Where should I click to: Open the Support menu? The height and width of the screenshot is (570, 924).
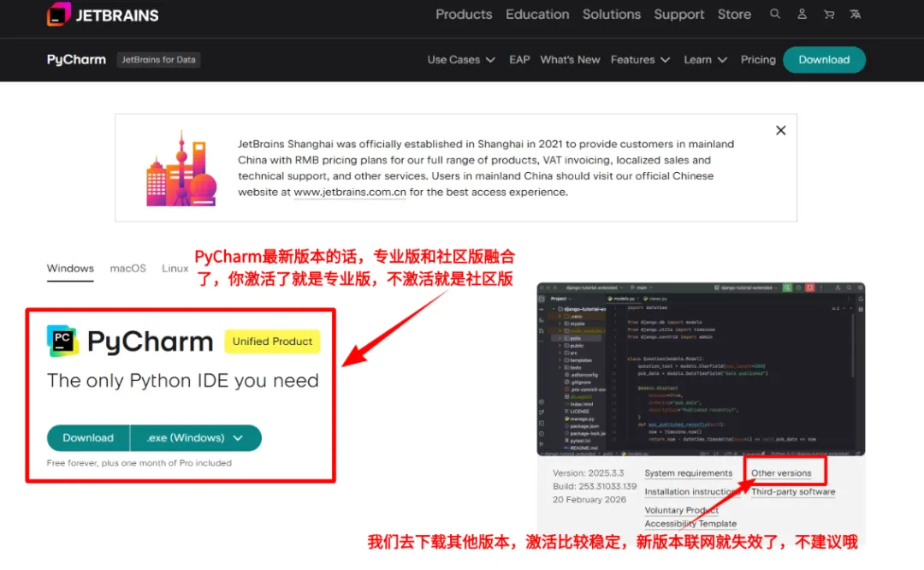click(x=678, y=15)
